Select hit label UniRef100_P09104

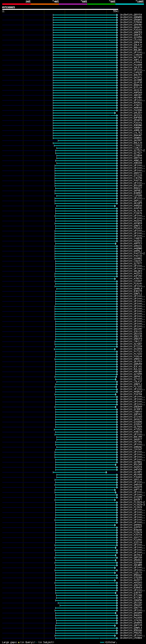pyautogui.click(x=131, y=356)
